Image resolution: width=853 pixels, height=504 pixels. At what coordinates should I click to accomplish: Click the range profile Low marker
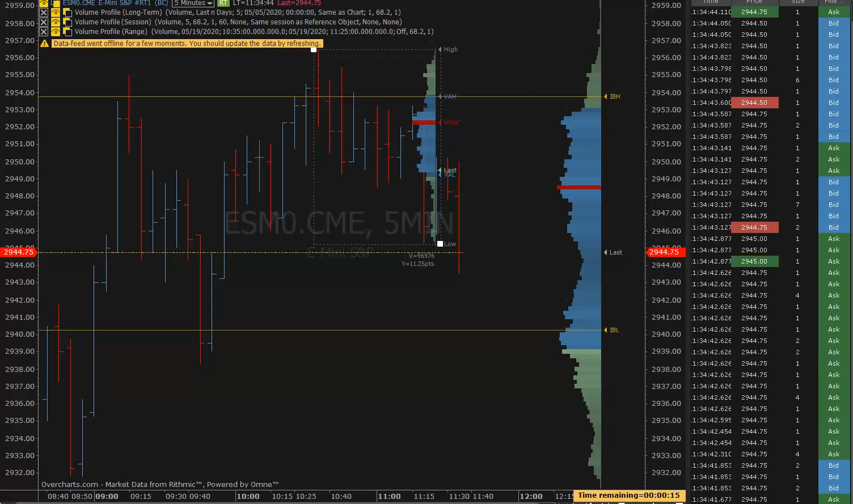tap(450, 244)
